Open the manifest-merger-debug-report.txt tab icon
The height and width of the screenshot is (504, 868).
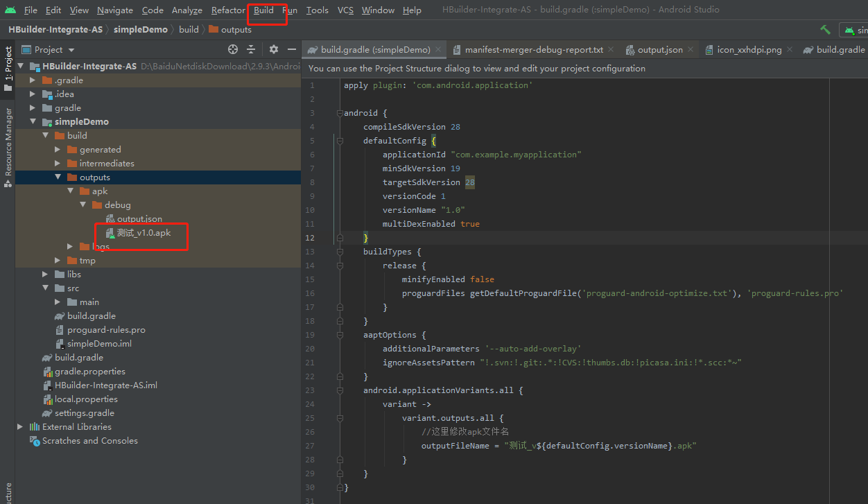(456, 50)
